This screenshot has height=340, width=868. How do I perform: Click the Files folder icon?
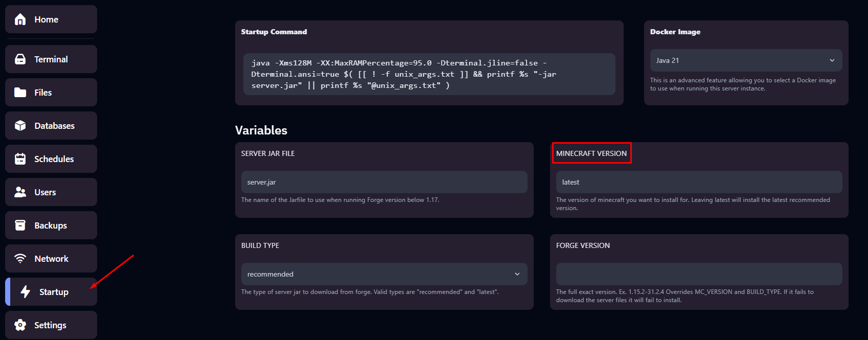point(20,93)
